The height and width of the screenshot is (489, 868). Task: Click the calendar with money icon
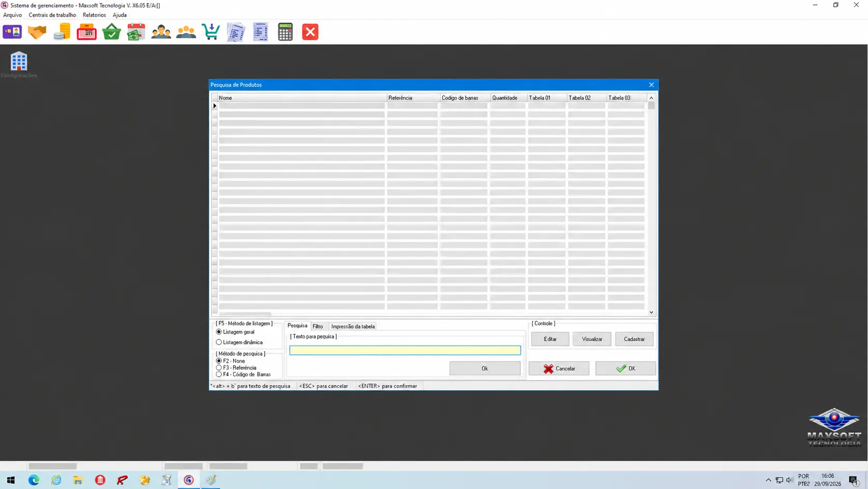(x=136, y=32)
